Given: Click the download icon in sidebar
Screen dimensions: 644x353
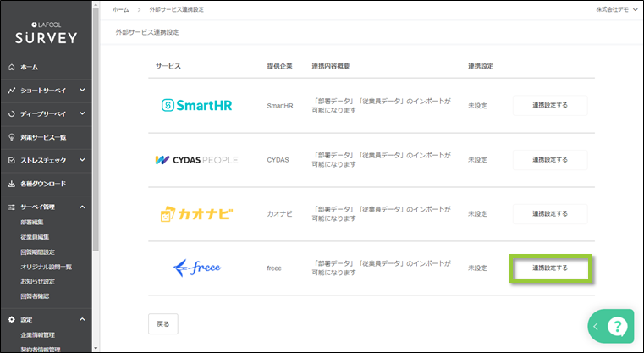Looking at the screenshot, I should coord(11,183).
